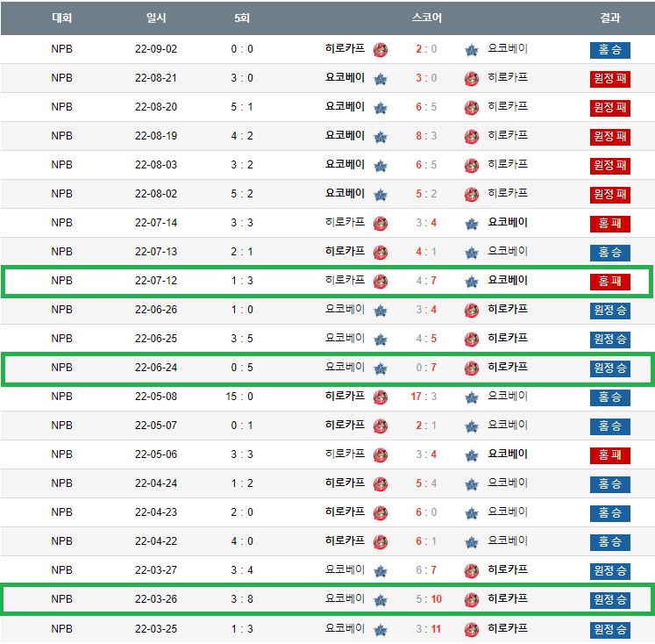This screenshot has height=644, width=655.
Task: Click the 요코베이 team name in the 22-05-06 row
Action: tap(508, 454)
